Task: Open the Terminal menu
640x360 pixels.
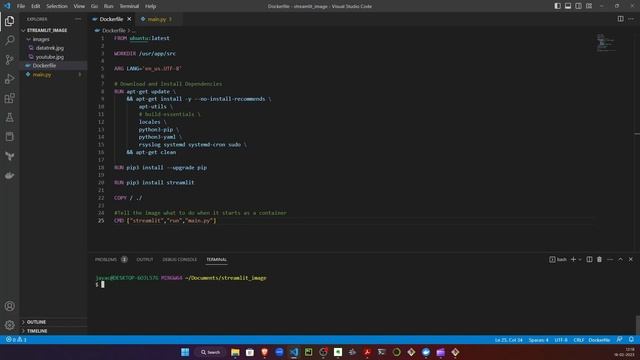Action: pos(129,6)
